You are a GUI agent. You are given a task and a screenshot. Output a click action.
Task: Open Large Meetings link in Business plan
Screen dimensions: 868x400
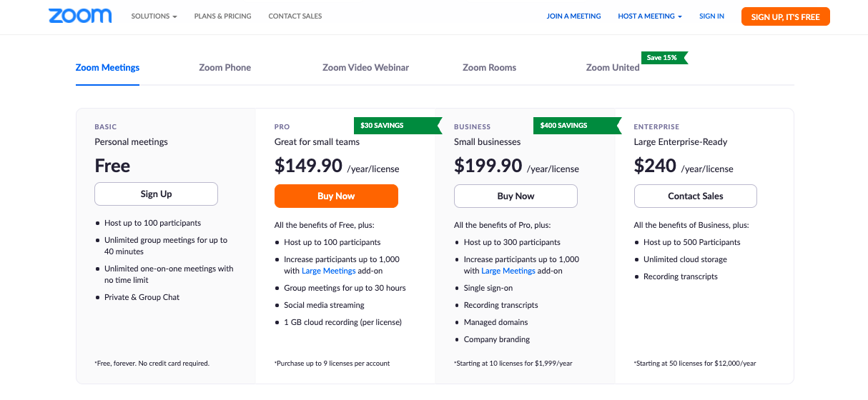(508, 271)
